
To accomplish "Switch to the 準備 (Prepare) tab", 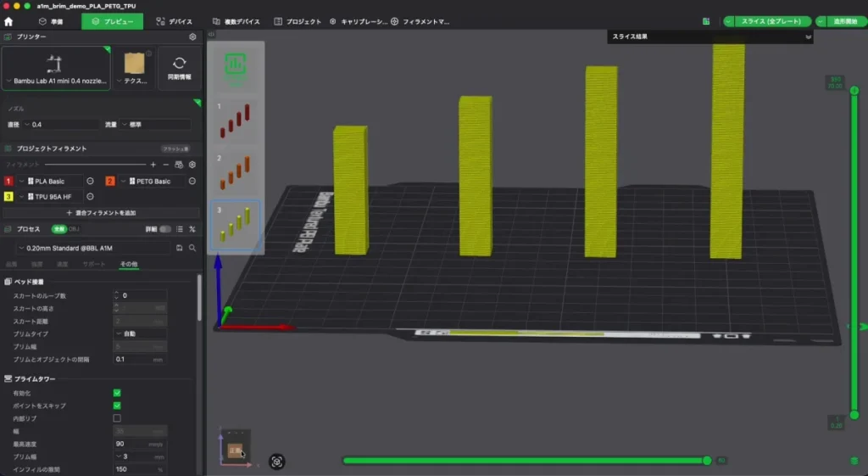I will coord(51,21).
